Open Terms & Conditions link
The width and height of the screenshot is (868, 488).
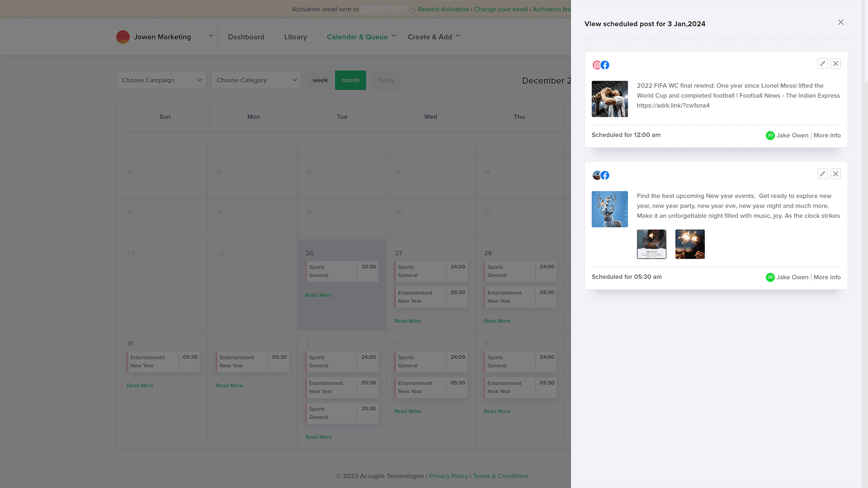pos(500,476)
